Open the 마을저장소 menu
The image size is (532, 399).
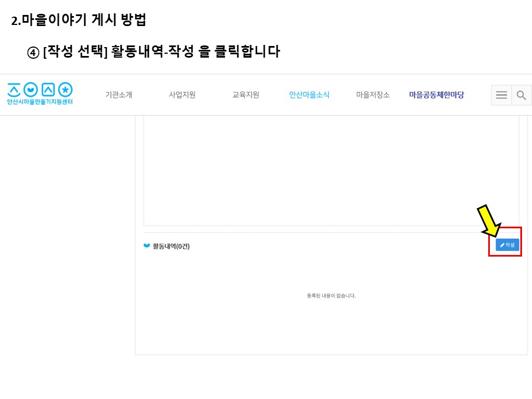tap(372, 95)
